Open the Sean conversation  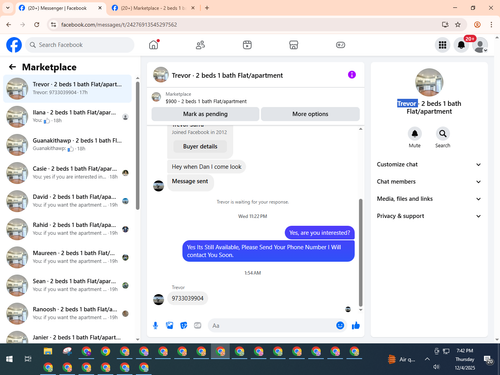pyautogui.click(x=68, y=285)
